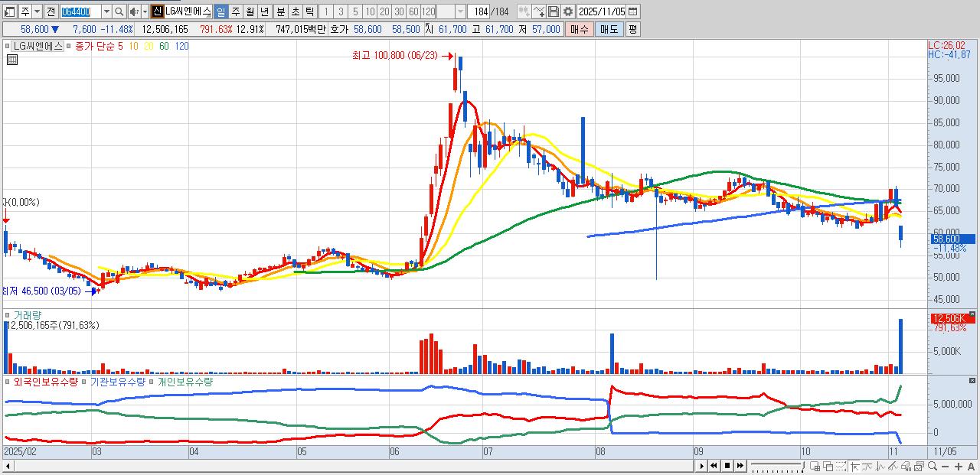
Task: Click the line-chart-with-X toolbar icon
Action: click(538, 11)
